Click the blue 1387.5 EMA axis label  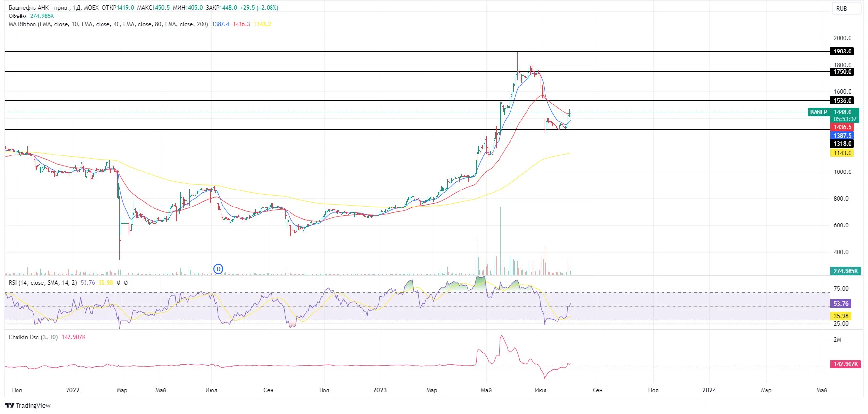843,136
